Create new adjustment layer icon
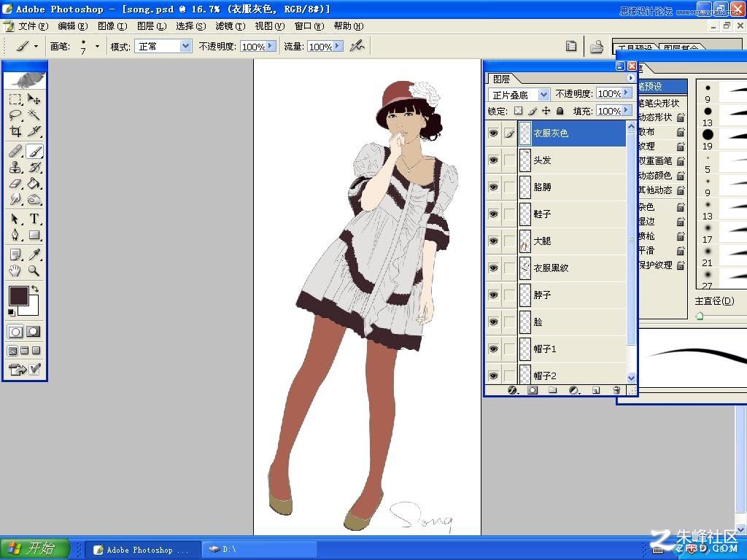Image resolution: width=747 pixels, height=560 pixels. click(x=575, y=390)
